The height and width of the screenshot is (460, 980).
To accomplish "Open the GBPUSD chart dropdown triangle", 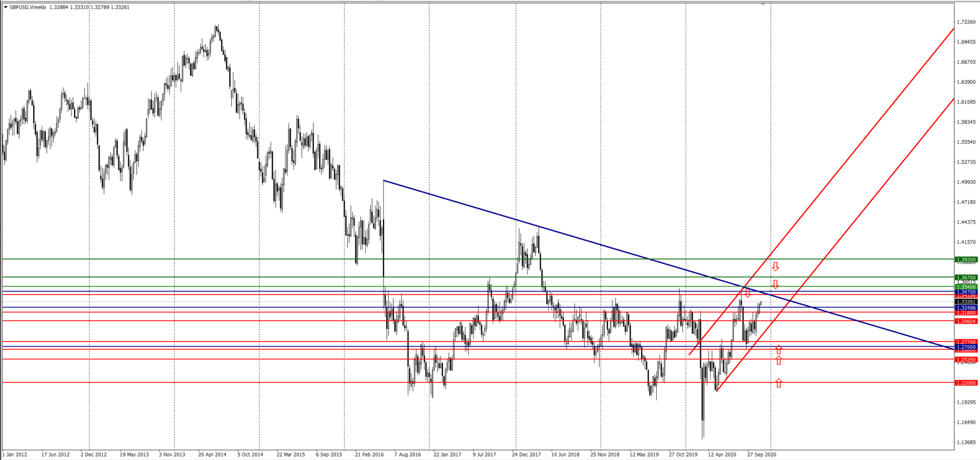I will pyautogui.click(x=6, y=7).
